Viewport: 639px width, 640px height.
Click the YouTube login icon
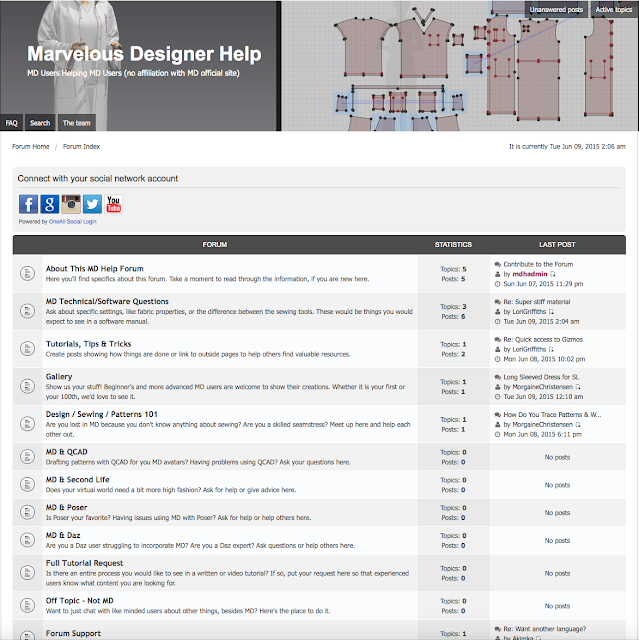113,204
